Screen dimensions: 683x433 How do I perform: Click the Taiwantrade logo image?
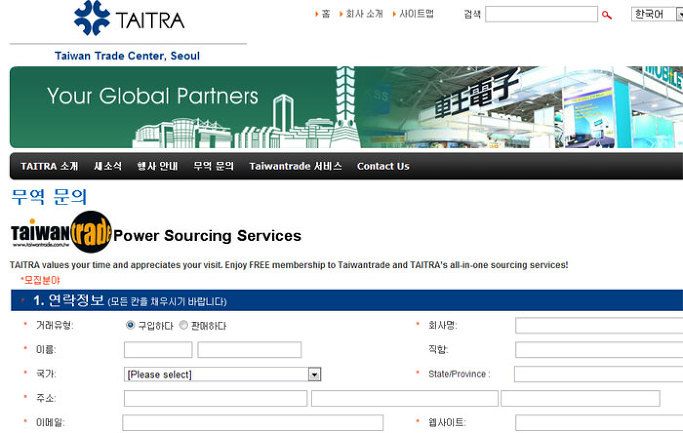tap(61, 232)
